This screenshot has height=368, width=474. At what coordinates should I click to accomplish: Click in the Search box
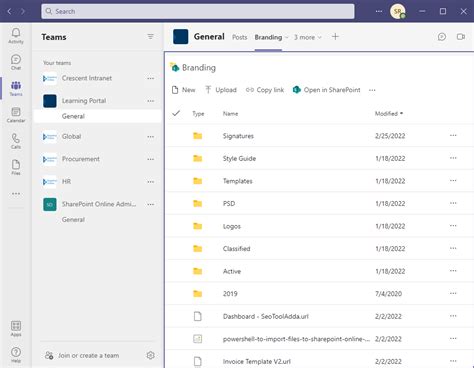tap(198, 11)
